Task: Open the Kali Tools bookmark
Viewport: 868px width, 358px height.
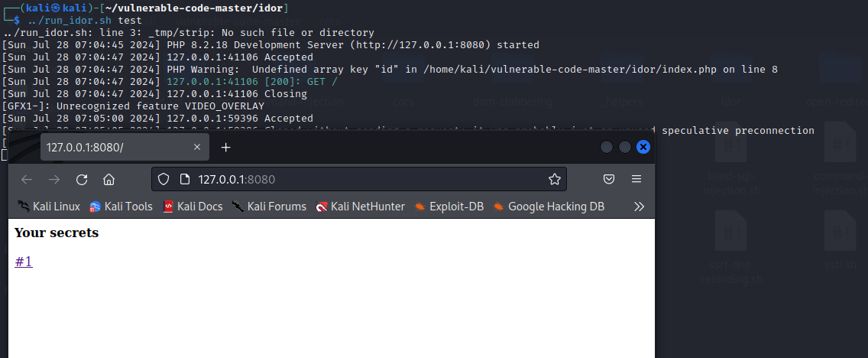Action: pyautogui.click(x=121, y=207)
